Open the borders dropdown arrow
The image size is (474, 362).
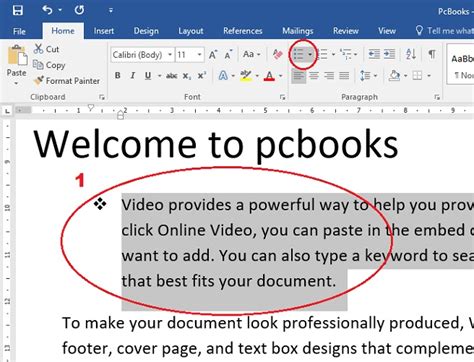coord(429,76)
